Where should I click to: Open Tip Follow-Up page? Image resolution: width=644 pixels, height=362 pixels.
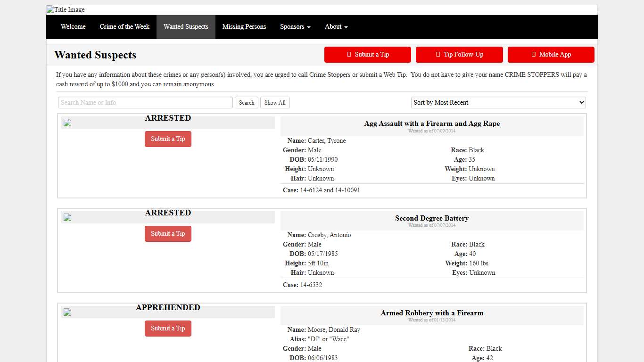coord(459,55)
